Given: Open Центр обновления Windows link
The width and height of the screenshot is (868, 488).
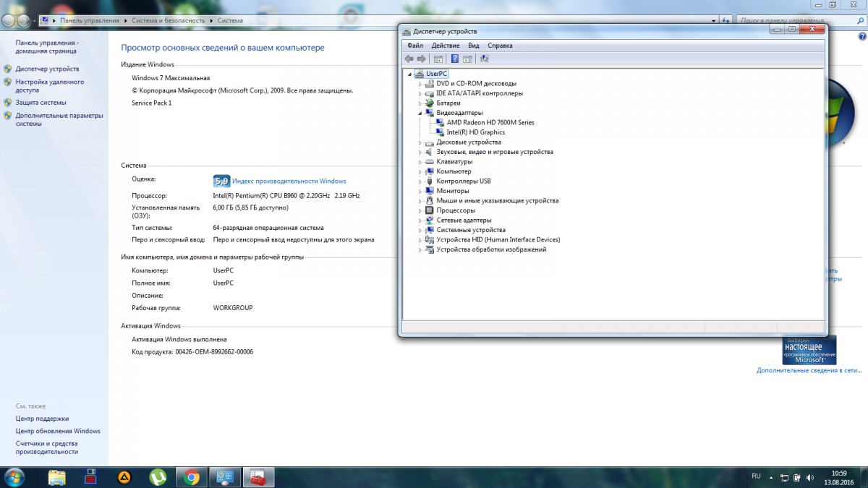Looking at the screenshot, I should click(x=58, y=431).
